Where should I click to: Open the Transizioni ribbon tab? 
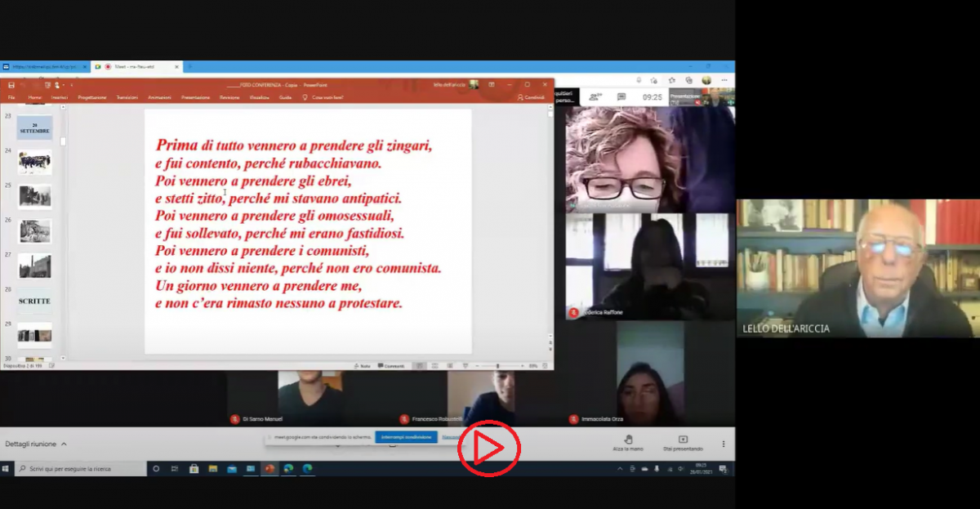coord(127,97)
